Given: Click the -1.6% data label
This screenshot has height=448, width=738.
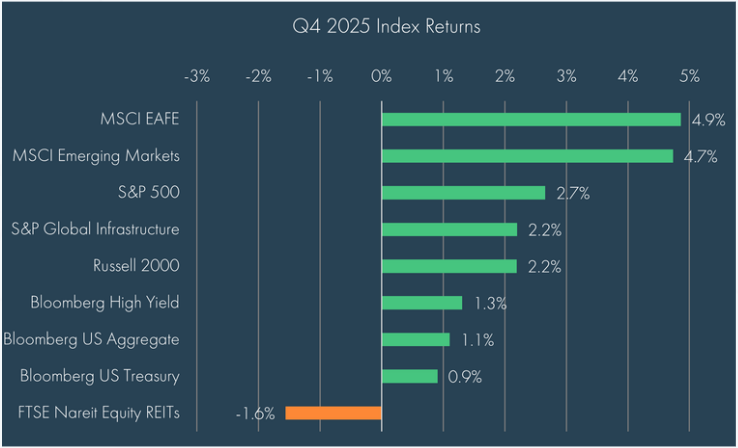Looking at the screenshot, I should [x=255, y=414].
